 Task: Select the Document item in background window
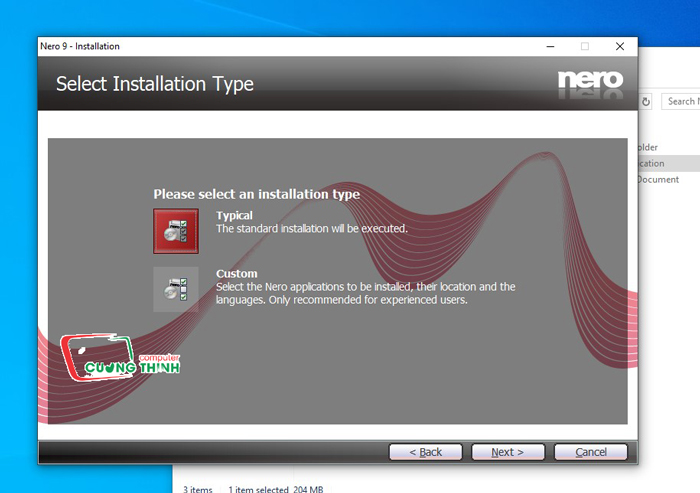pos(658,180)
